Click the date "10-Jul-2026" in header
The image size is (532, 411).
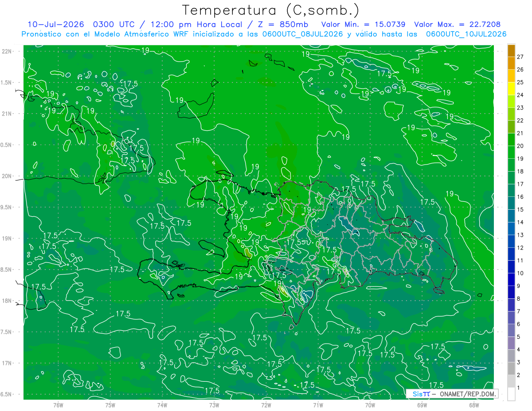(x=56, y=24)
